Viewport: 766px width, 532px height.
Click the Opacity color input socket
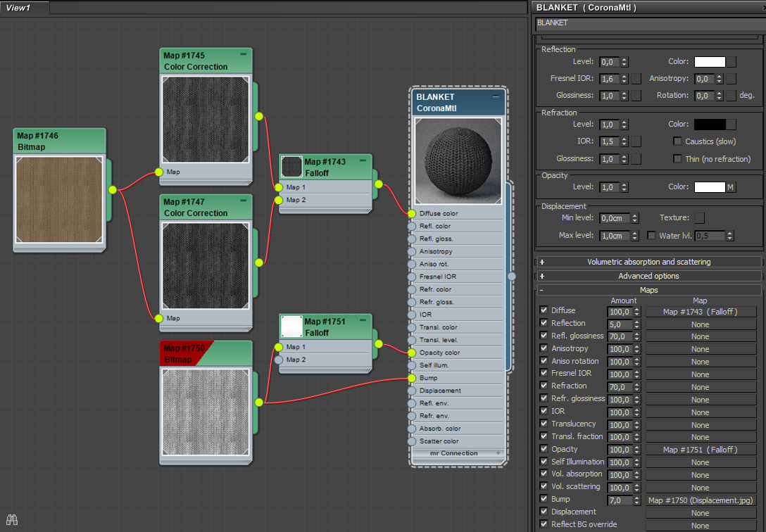pos(412,353)
